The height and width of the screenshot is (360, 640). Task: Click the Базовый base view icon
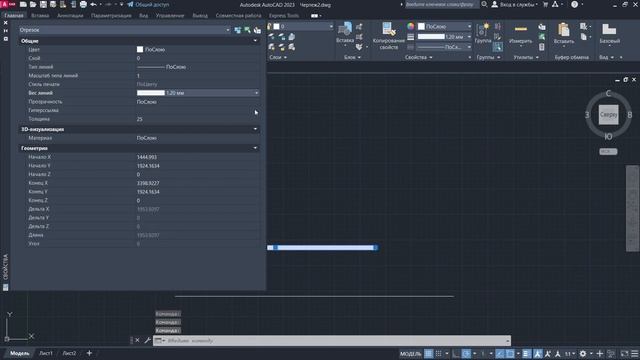click(609, 30)
